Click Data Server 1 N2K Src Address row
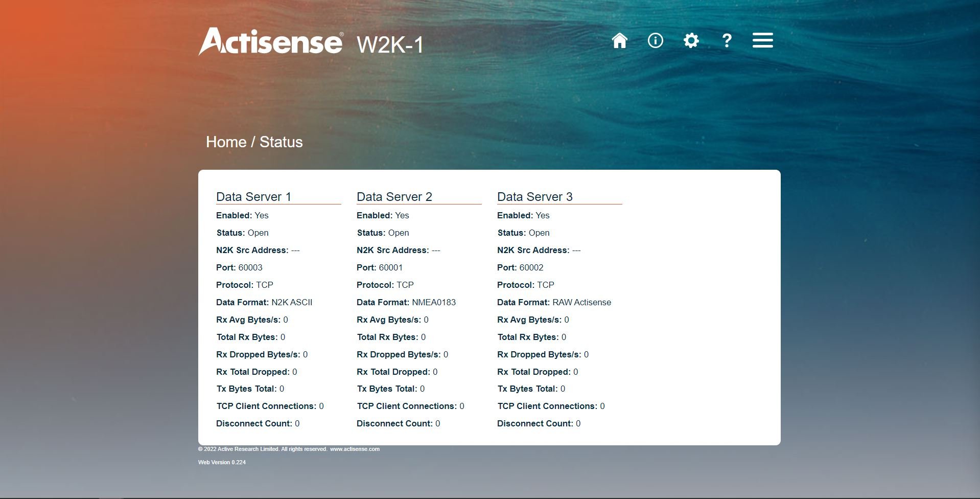 [x=258, y=250]
